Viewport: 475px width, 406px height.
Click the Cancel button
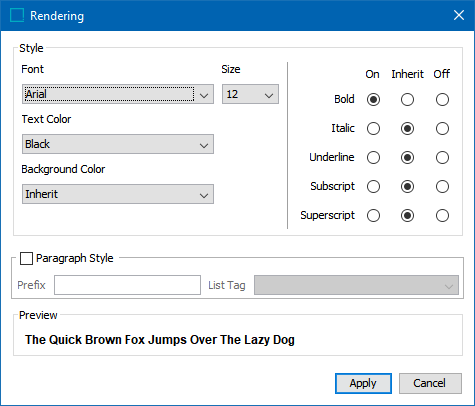pos(430,383)
